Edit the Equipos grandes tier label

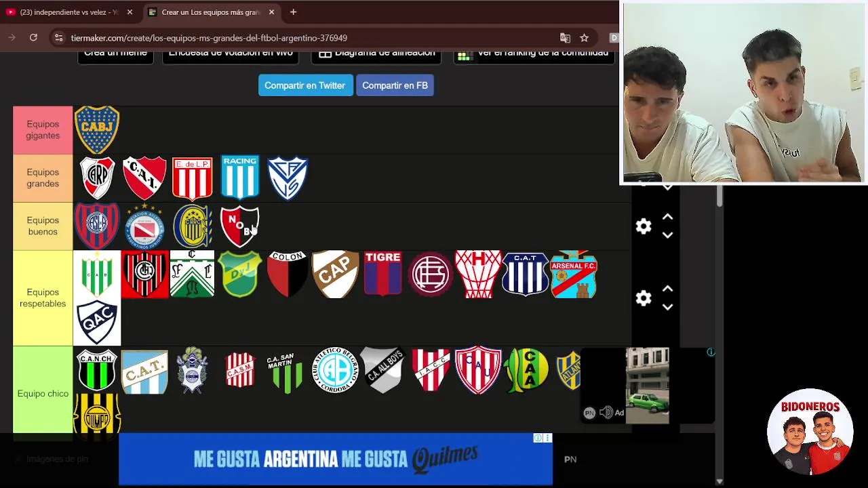43,178
